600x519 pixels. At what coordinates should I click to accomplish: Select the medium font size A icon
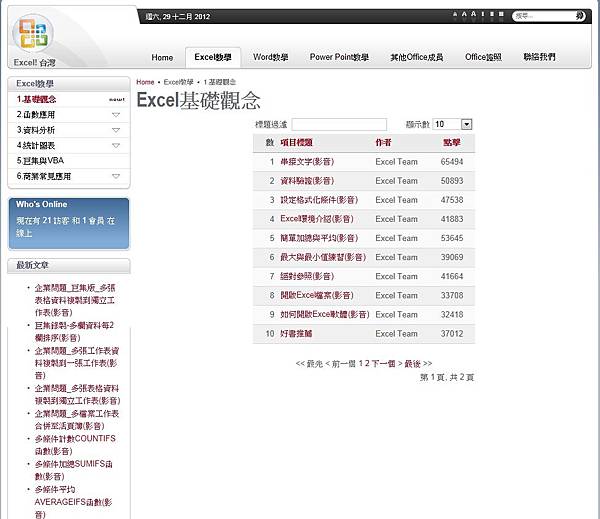pos(464,14)
